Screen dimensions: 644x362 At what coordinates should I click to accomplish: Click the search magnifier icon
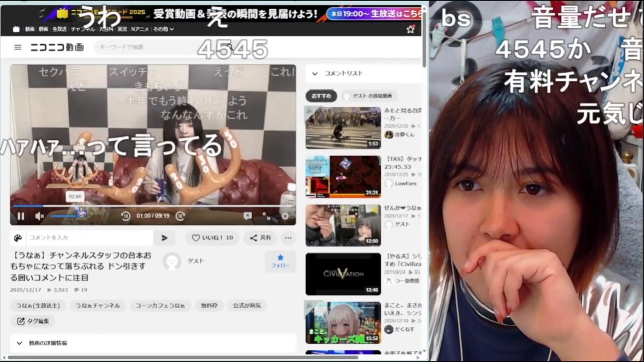point(229,47)
